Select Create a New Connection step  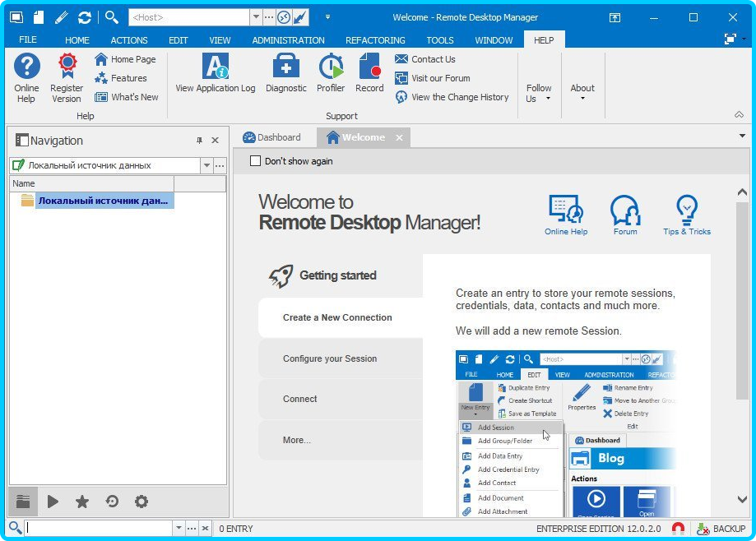coord(341,317)
